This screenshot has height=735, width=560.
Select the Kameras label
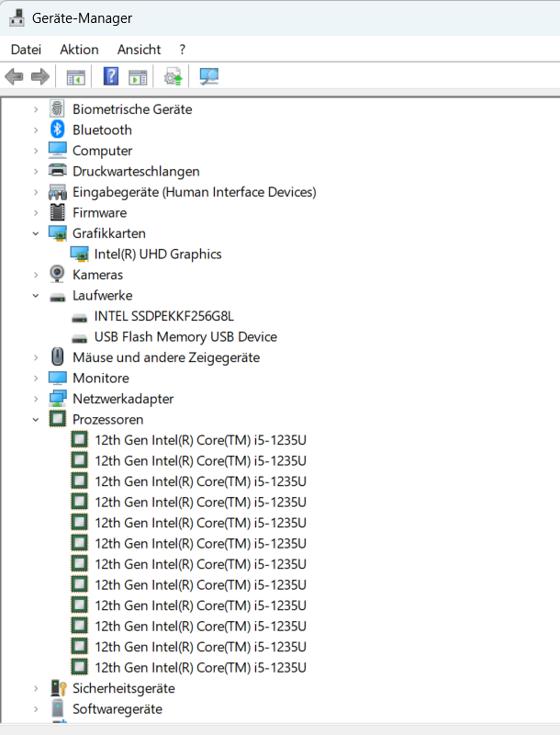click(97, 275)
